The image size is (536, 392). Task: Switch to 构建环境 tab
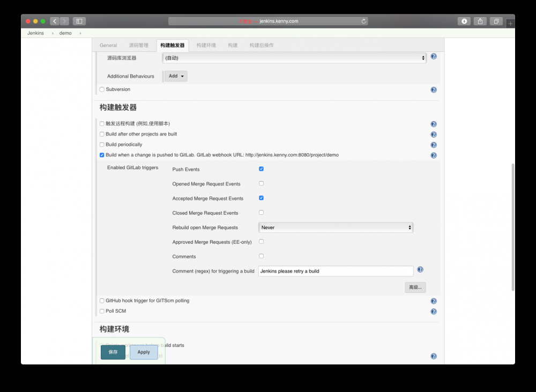[x=206, y=46]
